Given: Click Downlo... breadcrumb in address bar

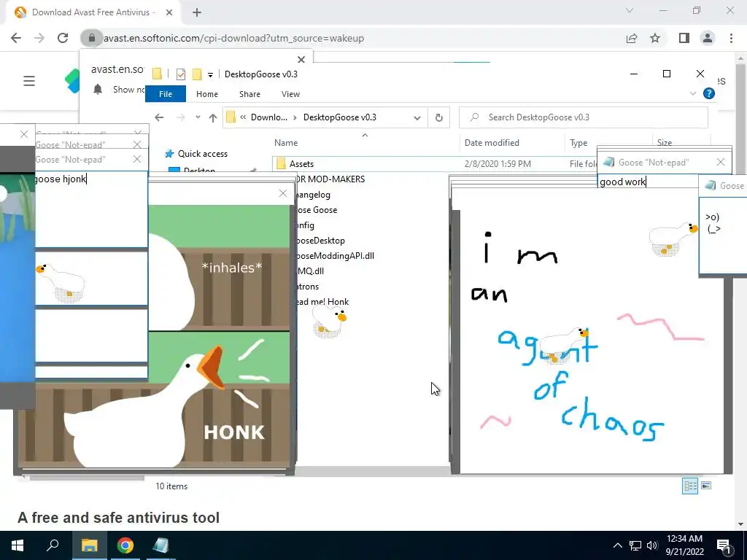Looking at the screenshot, I should 269,117.
